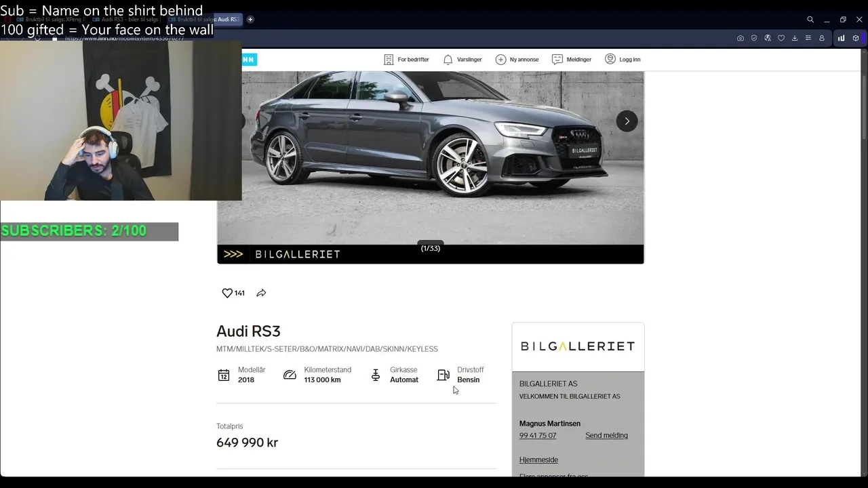Click the like count 141
The width and height of the screenshot is (868, 488).
(239, 293)
